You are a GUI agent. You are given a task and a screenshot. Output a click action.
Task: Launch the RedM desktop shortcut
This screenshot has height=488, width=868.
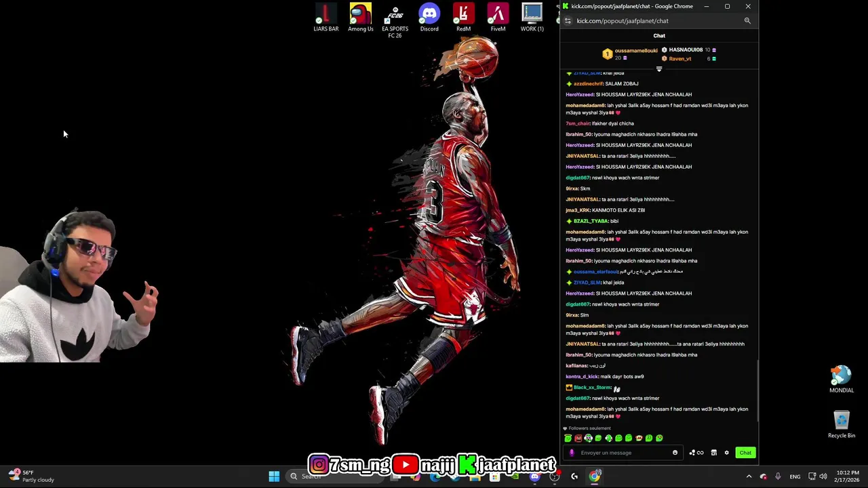pos(463,18)
